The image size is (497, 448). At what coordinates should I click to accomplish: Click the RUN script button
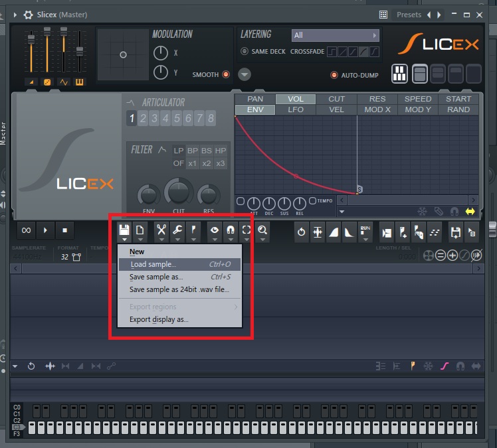(x=365, y=231)
